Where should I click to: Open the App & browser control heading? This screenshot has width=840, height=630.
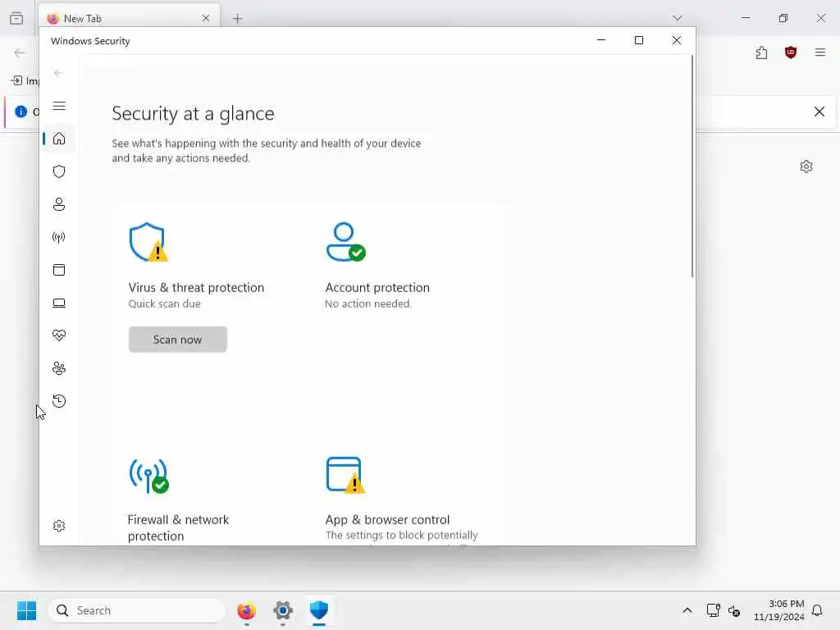(x=387, y=519)
